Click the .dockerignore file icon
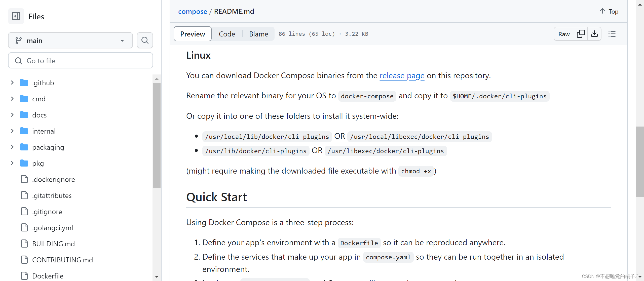The image size is (644, 281). tap(24, 179)
